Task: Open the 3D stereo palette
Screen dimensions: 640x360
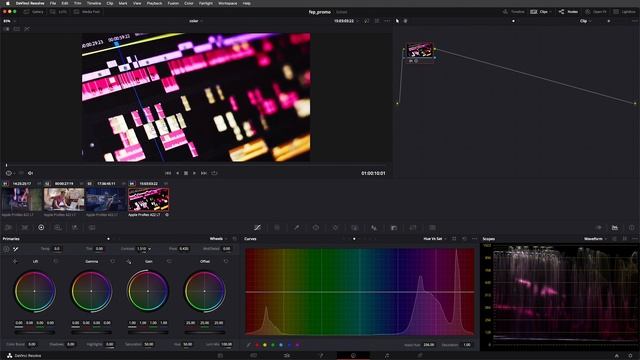Action: pos(432,227)
